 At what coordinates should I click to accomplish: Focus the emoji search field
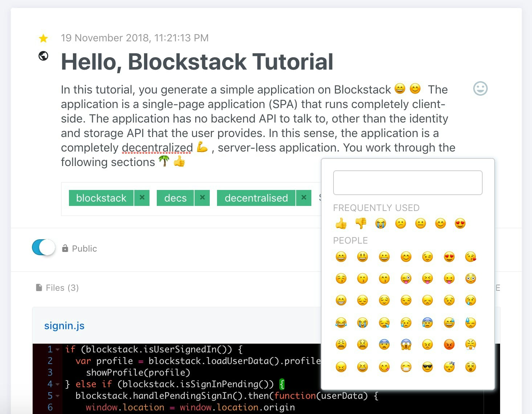pos(408,183)
